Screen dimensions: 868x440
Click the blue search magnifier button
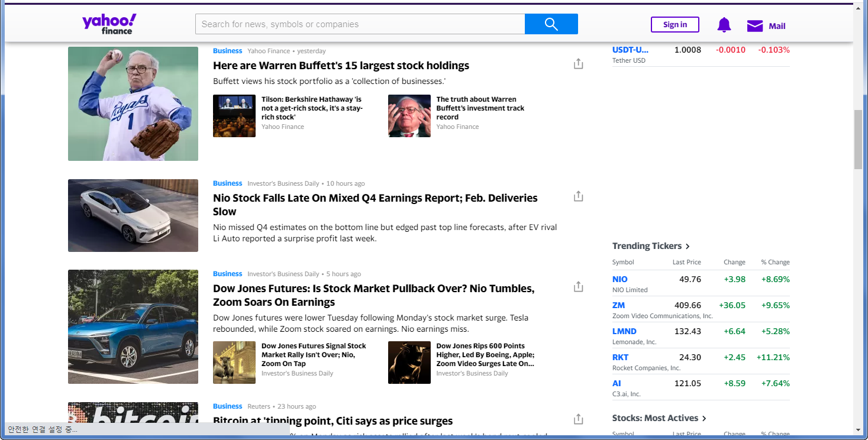coord(551,24)
